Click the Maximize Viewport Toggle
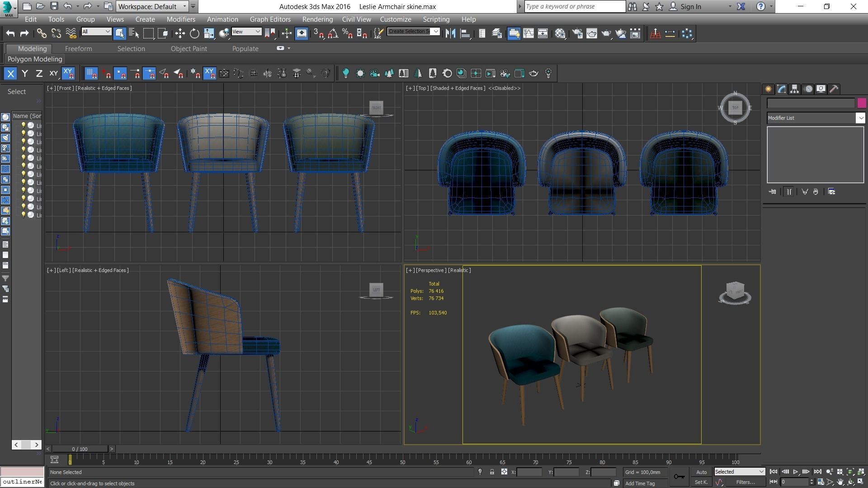868x488 pixels. 860,482
